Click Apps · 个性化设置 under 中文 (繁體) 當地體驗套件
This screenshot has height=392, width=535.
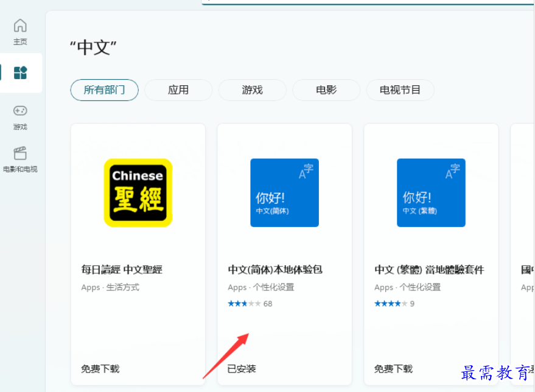[407, 287]
